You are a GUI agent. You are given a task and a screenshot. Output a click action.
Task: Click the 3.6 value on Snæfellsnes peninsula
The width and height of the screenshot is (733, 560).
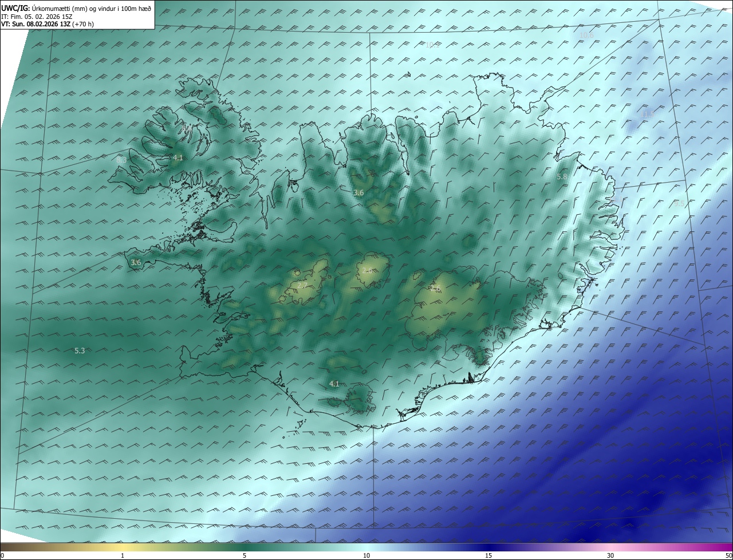point(136,263)
